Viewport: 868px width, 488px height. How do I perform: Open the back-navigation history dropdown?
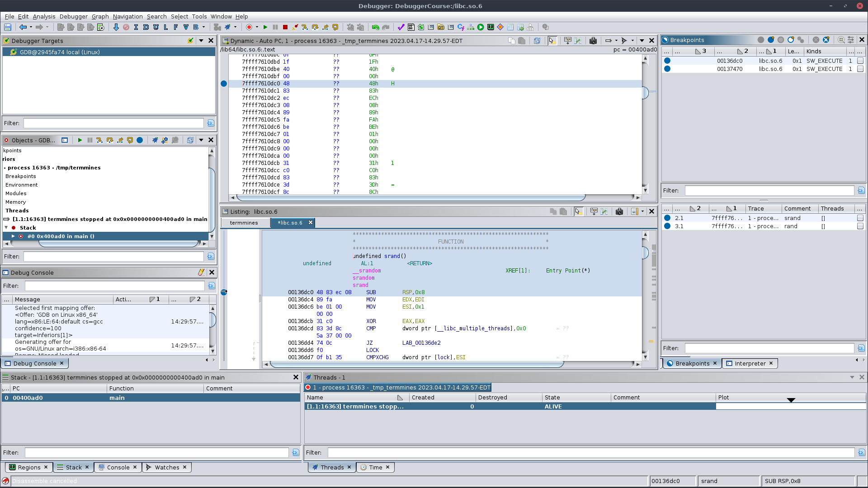pyautogui.click(x=31, y=27)
